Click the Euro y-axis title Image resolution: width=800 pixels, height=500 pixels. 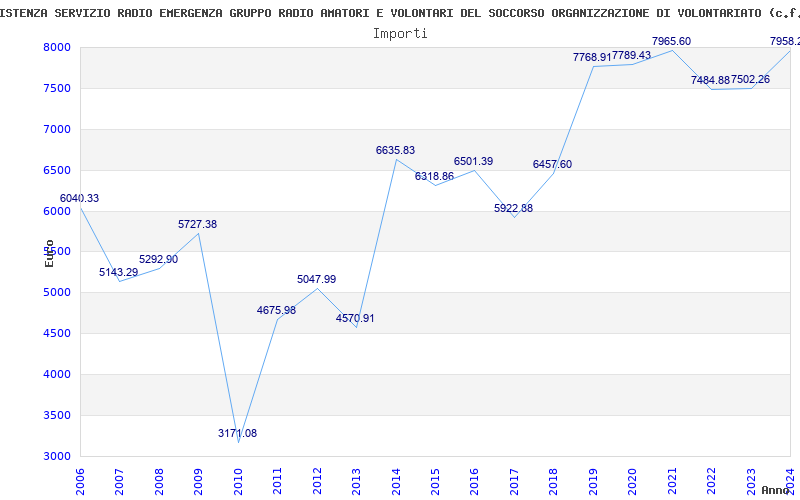tap(49, 254)
